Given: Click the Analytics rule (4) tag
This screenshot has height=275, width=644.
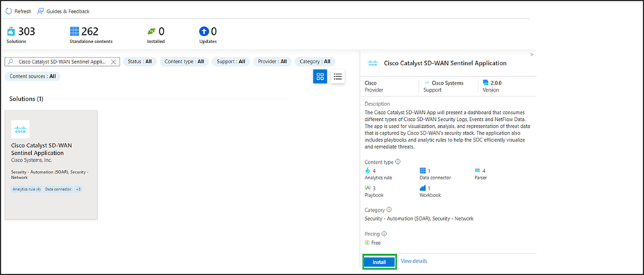Looking at the screenshot, I should point(27,190).
